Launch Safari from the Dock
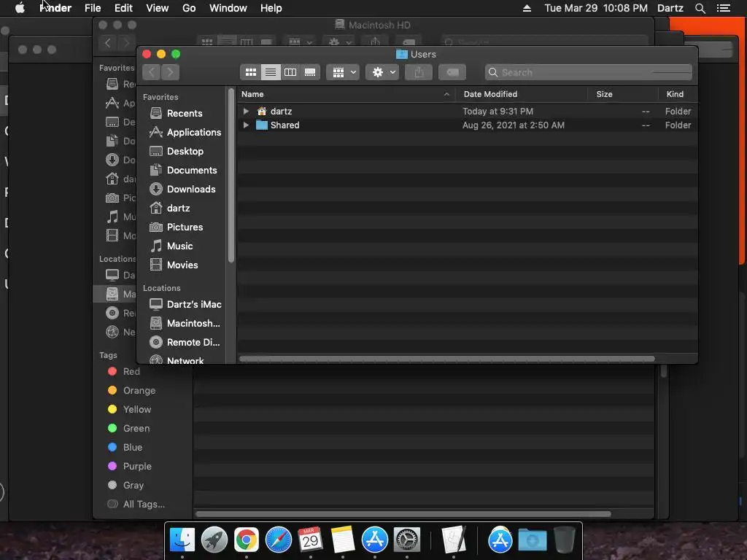The image size is (747, 560). (279, 540)
